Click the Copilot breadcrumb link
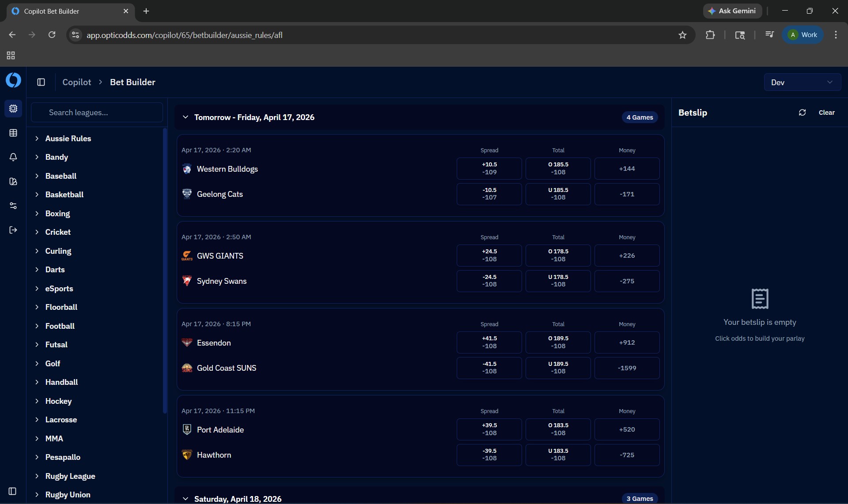Screen dimensions: 848x504 point(76,82)
